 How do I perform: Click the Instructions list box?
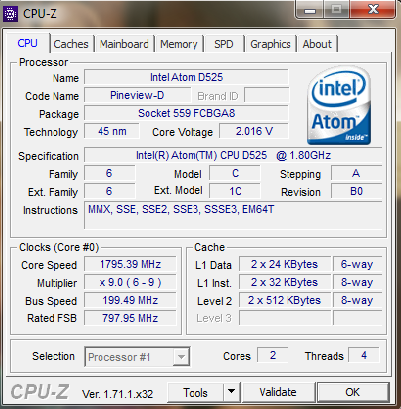tap(233, 215)
